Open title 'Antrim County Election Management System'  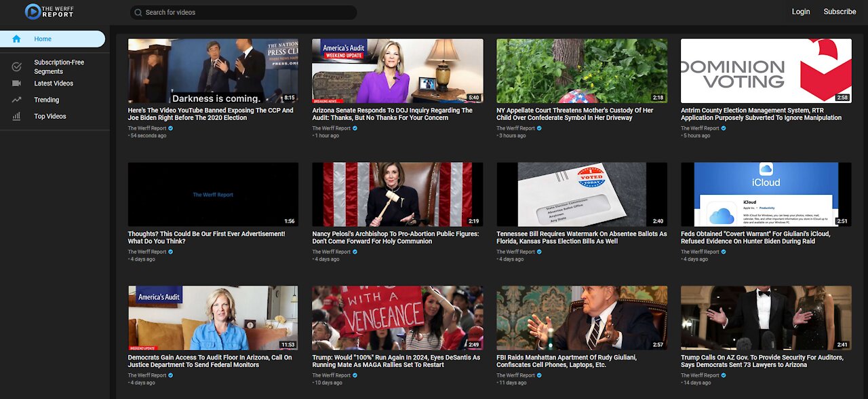tap(762, 114)
